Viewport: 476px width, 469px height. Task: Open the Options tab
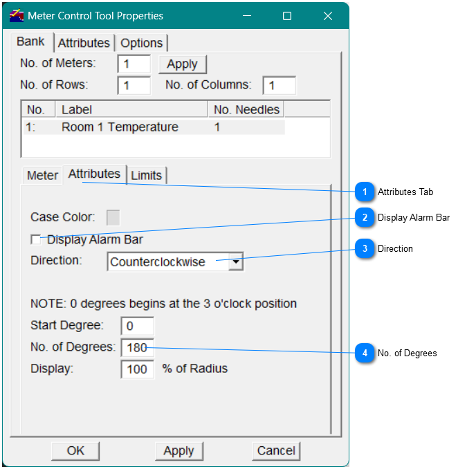pyautogui.click(x=141, y=43)
